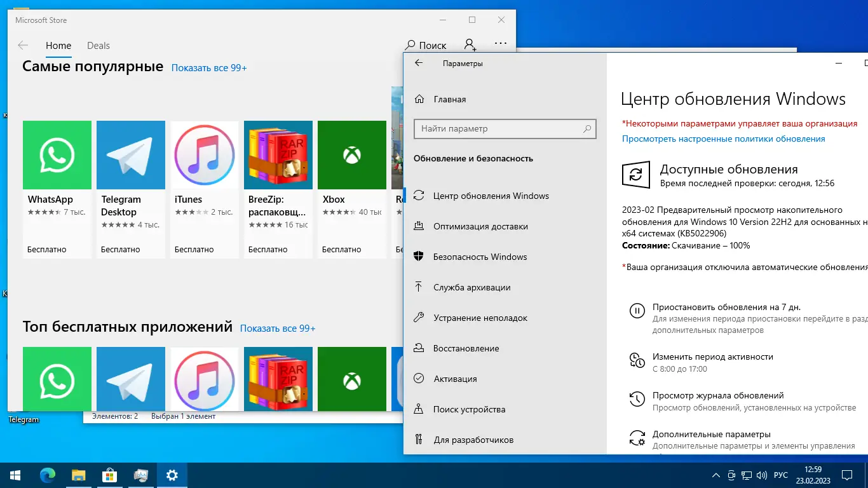Select Xbox icon under Топ бесплатных приложений

pyautogui.click(x=352, y=379)
